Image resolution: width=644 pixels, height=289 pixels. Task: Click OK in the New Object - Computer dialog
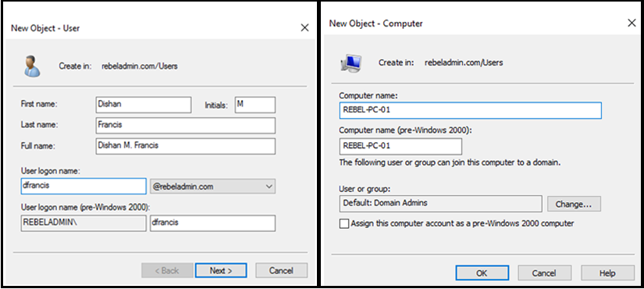[482, 273]
